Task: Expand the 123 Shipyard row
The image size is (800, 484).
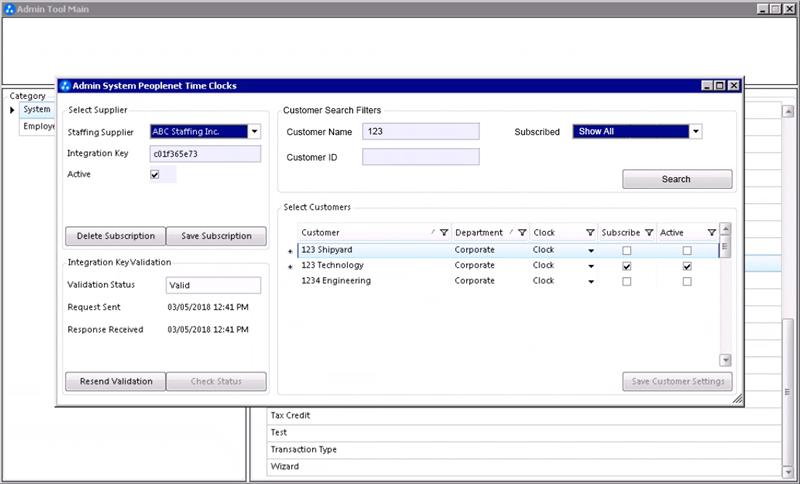Action: click(x=290, y=251)
